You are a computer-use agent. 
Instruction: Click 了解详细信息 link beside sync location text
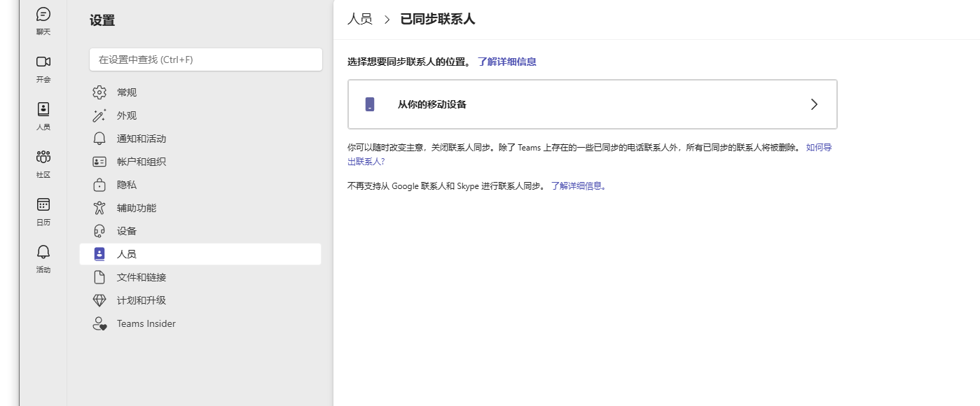[507, 62]
